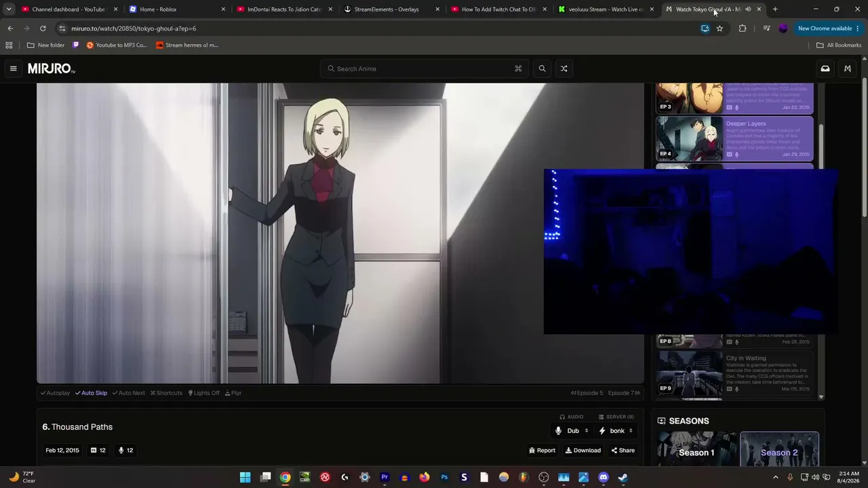Open Stream hermes bookmark
Image resolution: width=868 pixels, height=488 pixels.
tap(186, 45)
